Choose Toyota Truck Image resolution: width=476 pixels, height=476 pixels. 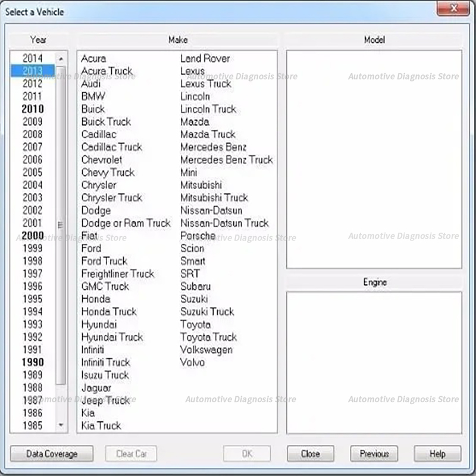coord(209,337)
